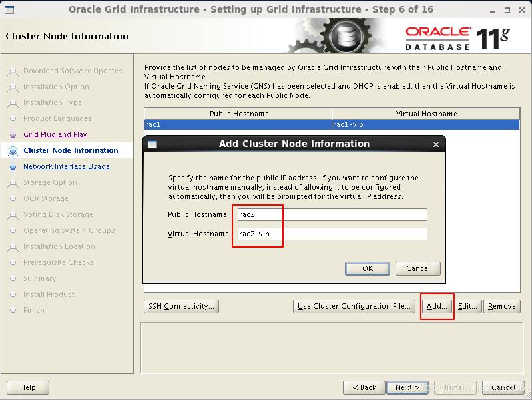
Task: Add a new cluster node
Action: [x=437, y=306]
